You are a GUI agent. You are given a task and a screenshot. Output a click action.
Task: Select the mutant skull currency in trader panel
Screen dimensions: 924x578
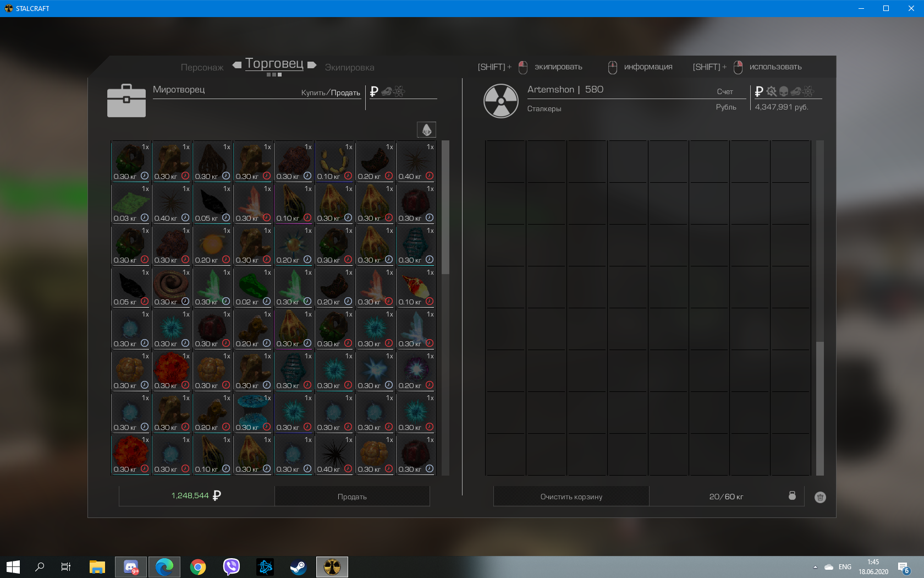(387, 91)
